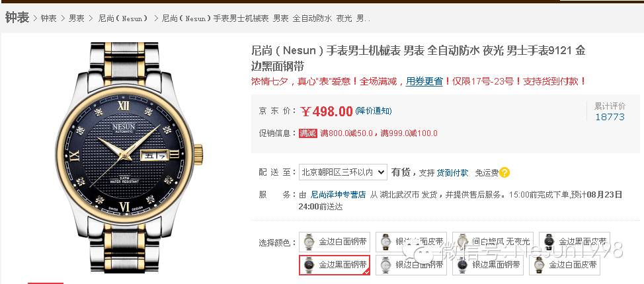Screen dimensions: 644x284
Task: Choose the 银边白面钢带 variant
Action: 411,265
